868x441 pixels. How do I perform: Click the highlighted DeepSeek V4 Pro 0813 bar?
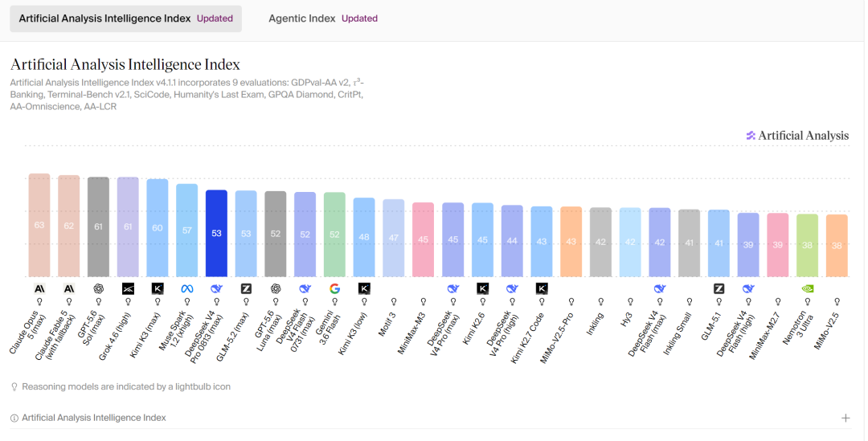pos(216,234)
